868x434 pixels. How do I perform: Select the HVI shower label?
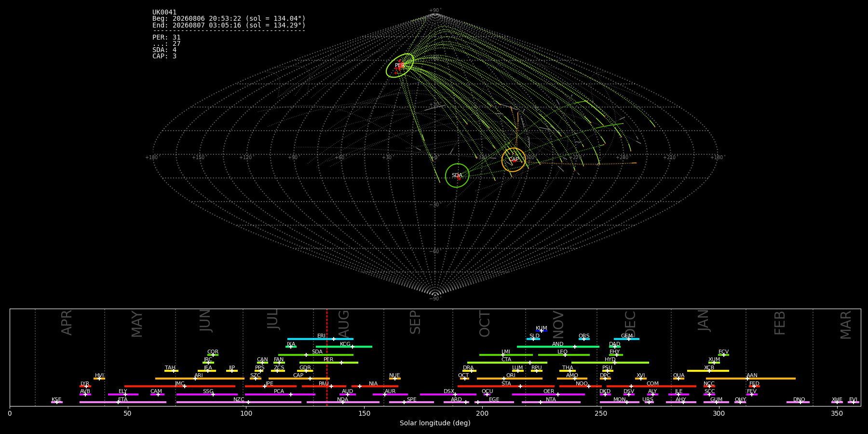point(99,376)
